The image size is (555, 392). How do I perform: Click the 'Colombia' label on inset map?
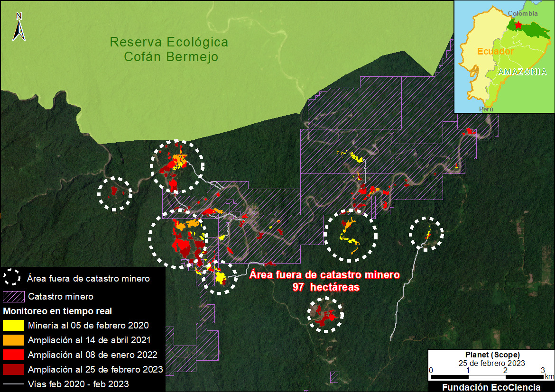[523, 13]
